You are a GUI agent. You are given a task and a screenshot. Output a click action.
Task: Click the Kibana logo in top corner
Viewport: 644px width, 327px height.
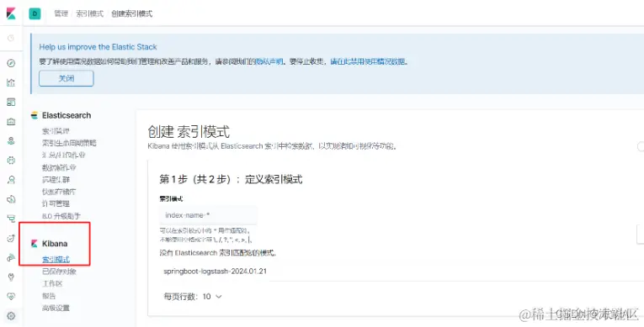click(11, 13)
